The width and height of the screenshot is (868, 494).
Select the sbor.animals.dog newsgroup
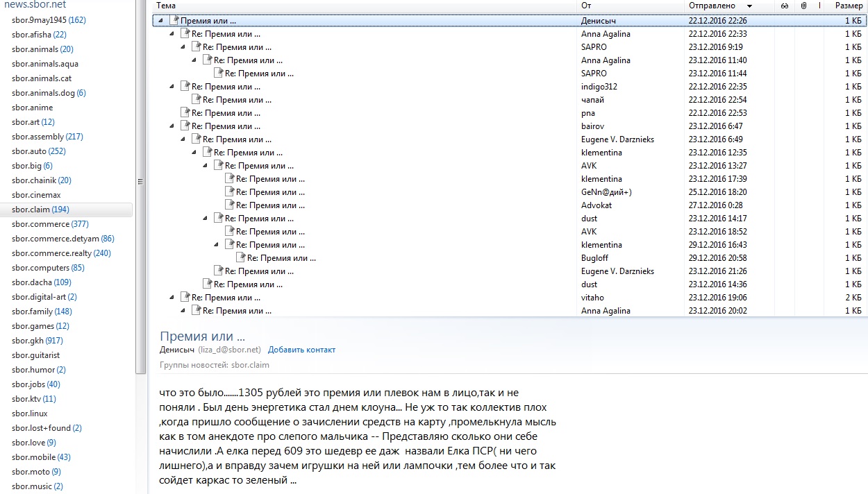(x=49, y=93)
